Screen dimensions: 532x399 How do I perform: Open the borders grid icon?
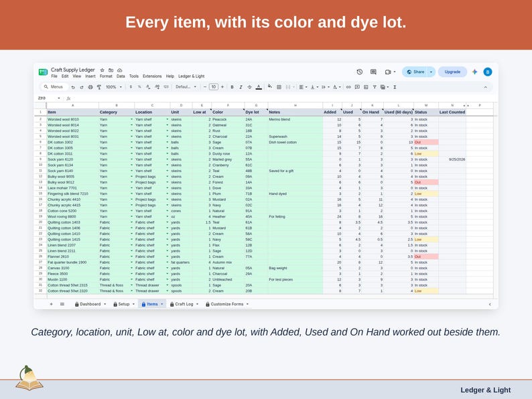coord(279,87)
